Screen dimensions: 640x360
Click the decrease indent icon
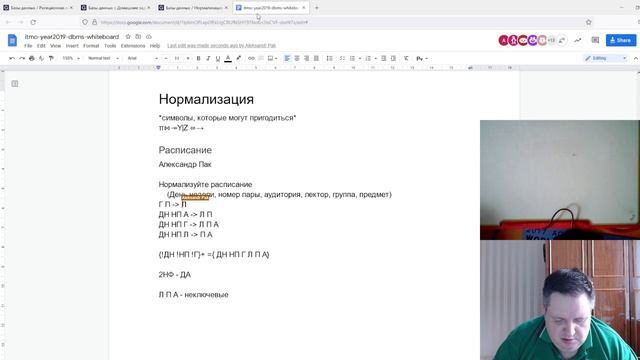tap(384, 58)
